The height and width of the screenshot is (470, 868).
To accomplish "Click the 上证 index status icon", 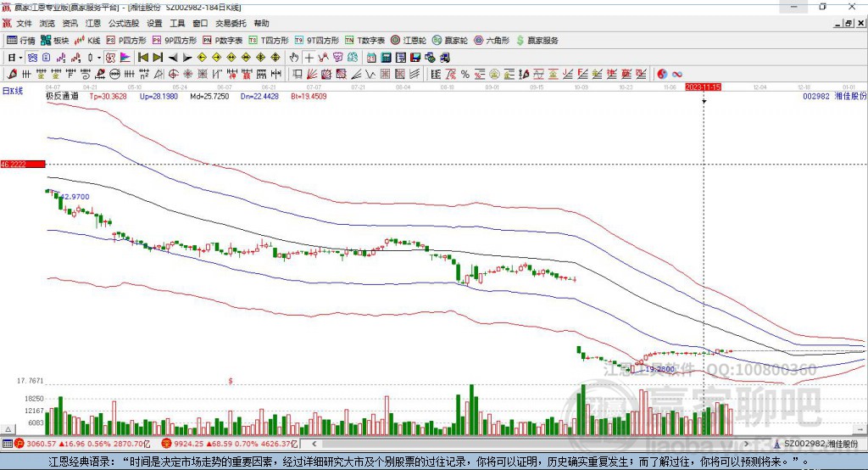I will click(19, 444).
